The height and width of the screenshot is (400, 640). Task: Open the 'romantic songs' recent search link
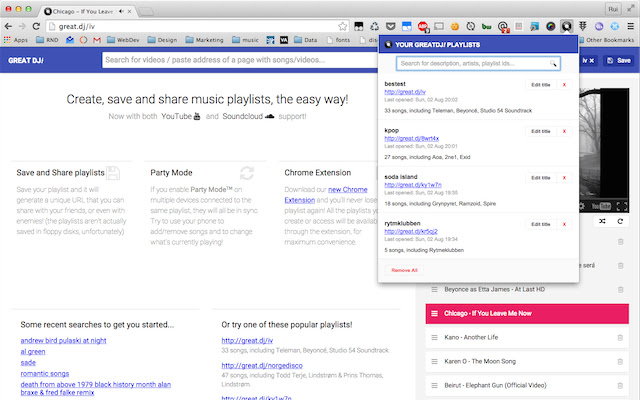[x=45, y=373]
